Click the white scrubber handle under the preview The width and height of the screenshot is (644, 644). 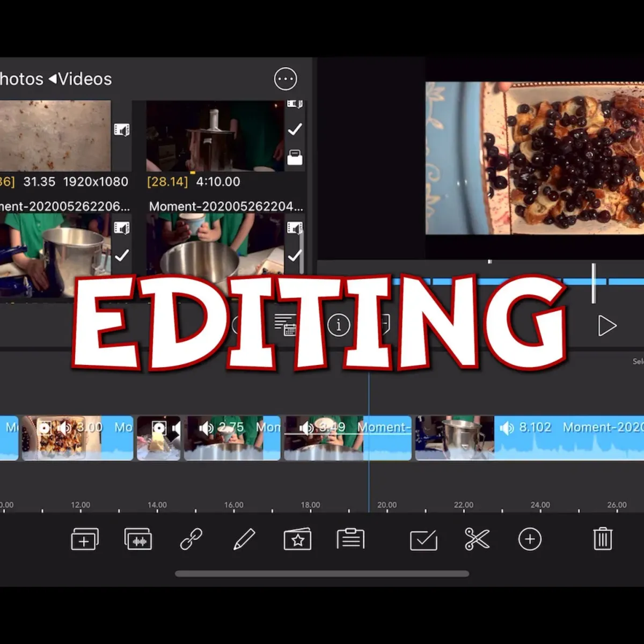pyautogui.click(x=594, y=283)
